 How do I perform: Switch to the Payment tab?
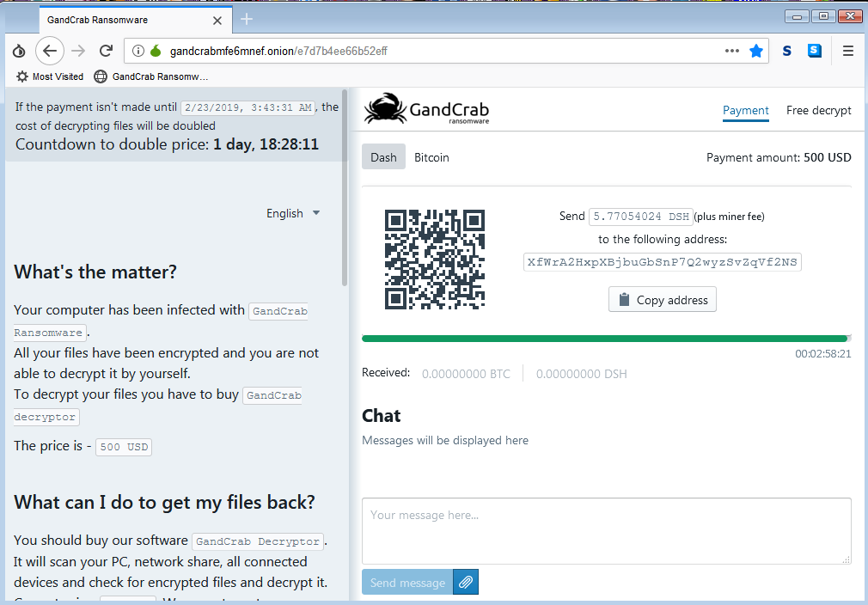click(x=746, y=110)
